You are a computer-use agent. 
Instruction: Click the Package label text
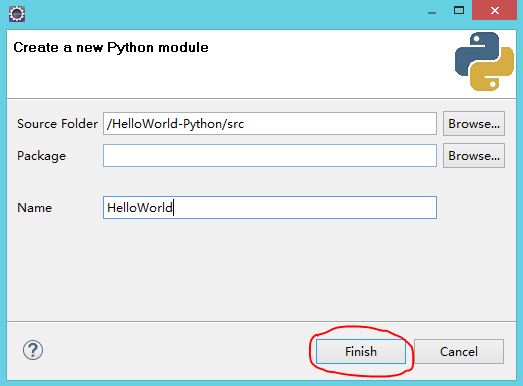pyautogui.click(x=41, y=156)
